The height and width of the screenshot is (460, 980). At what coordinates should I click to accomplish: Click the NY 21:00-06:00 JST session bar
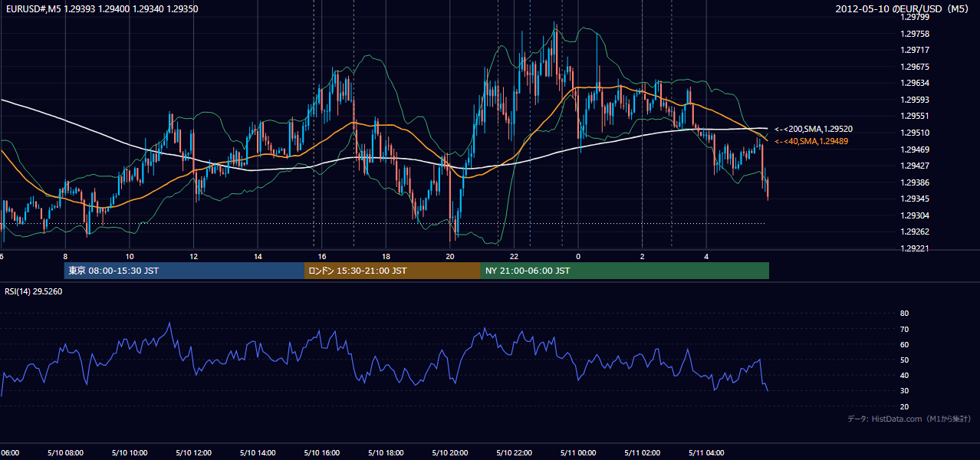tap(625, 271)
